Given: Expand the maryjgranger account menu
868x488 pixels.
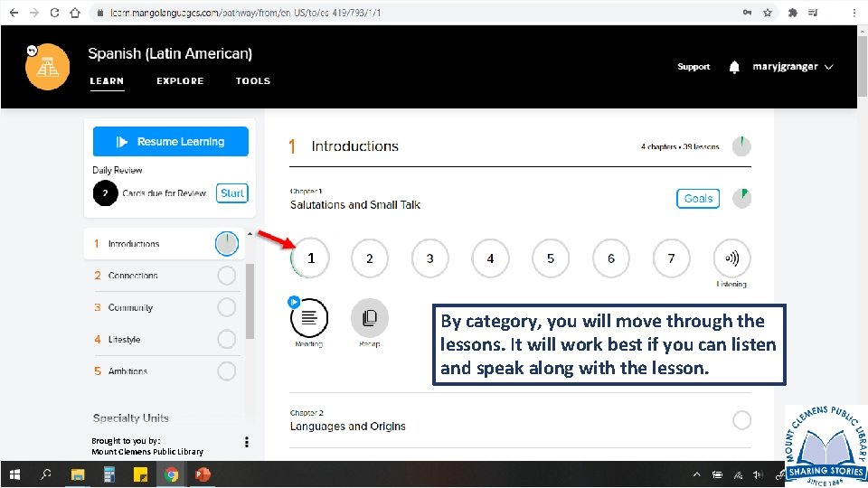Looking at the screenshot, I should 793,66.
